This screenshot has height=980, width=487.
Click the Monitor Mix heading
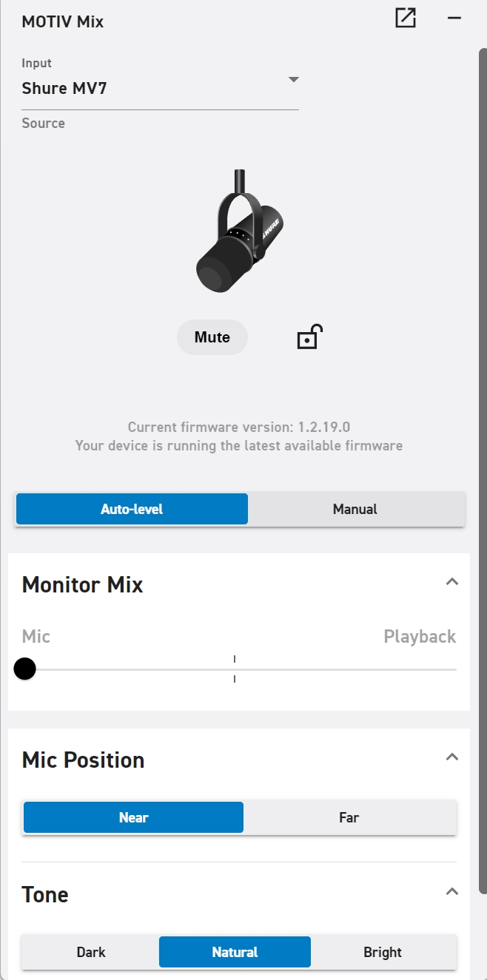82,585
